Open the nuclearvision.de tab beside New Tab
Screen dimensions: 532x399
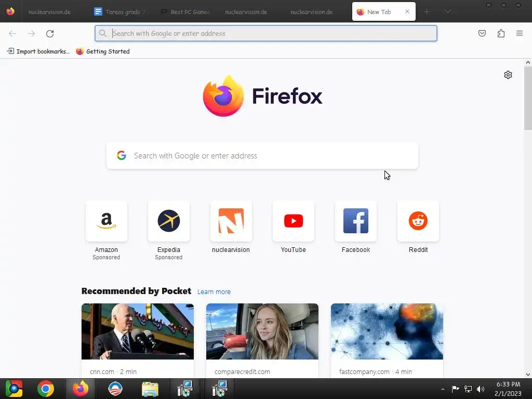tap(312, 12)
